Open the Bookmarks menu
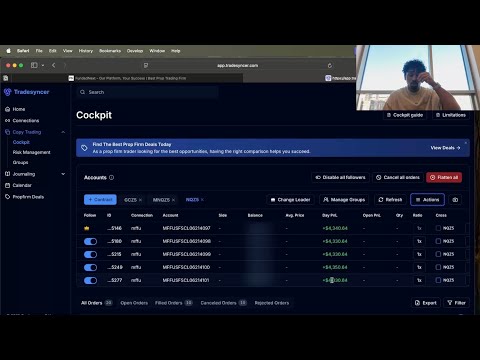 click(110, 51)
